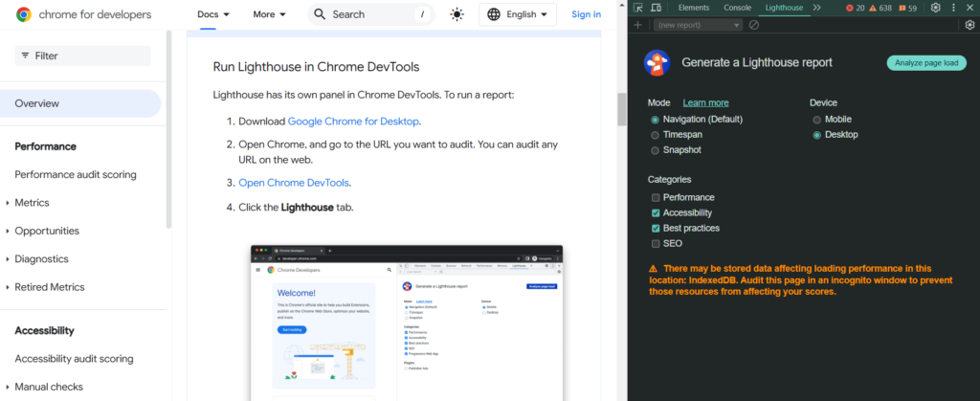
Task: Uncheck the Best practices checkbox
Action: pyautogui.click(x=656, y=228)
